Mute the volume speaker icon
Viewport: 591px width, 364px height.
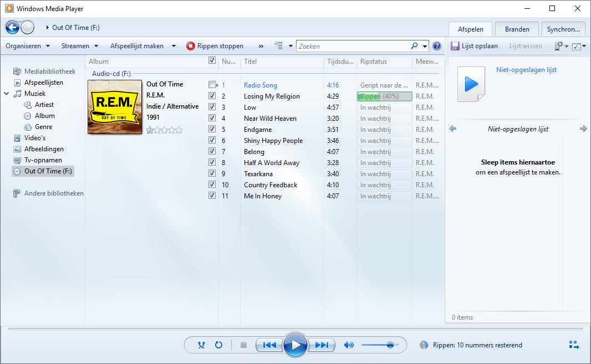349,345
